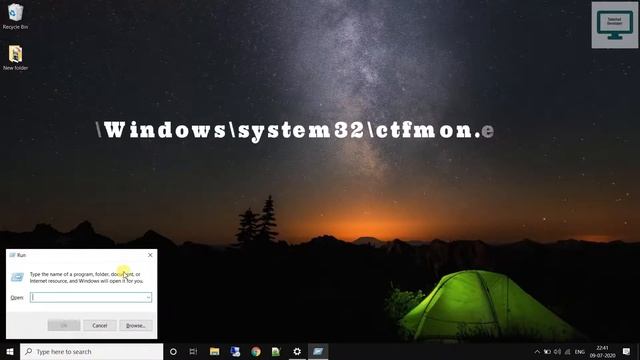Switch input language via ENG indicator
This screenshot has height=360, width=640.
[580, 352]
